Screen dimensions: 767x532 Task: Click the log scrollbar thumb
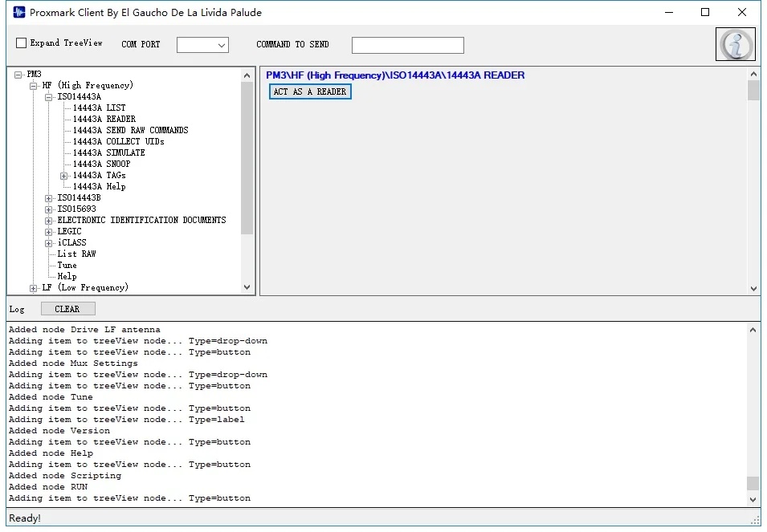tap(753, 483)
